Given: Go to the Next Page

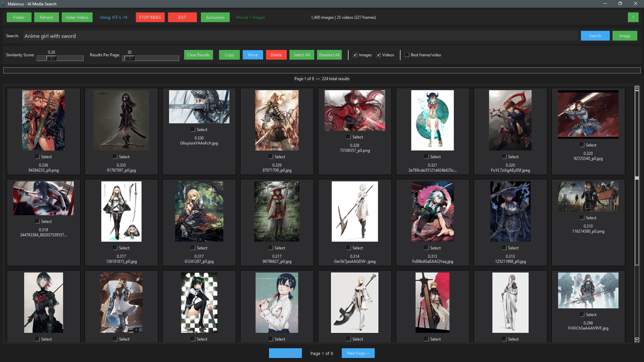Looking at the screenshot, I should coord(358,353).
